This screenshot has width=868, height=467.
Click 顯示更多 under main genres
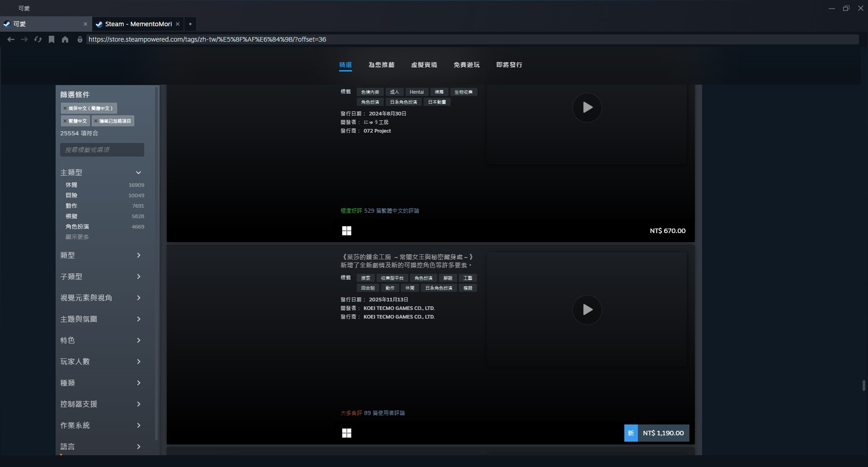click(77, 237)
